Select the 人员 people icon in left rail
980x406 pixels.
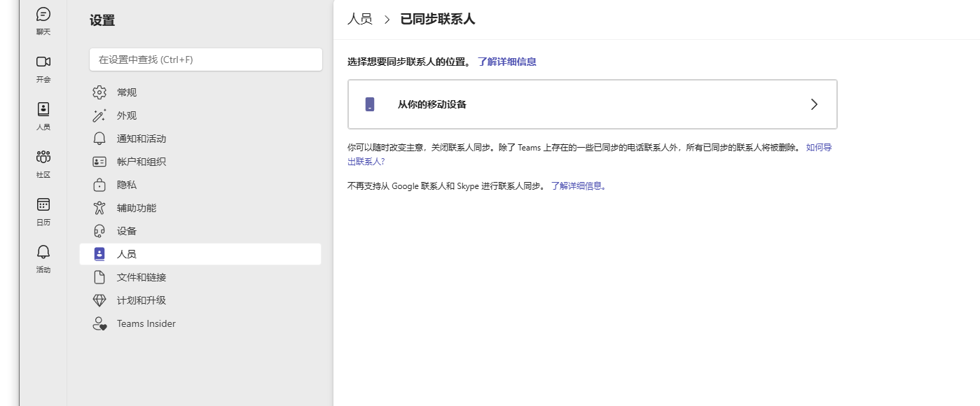(x=43, y=108)
